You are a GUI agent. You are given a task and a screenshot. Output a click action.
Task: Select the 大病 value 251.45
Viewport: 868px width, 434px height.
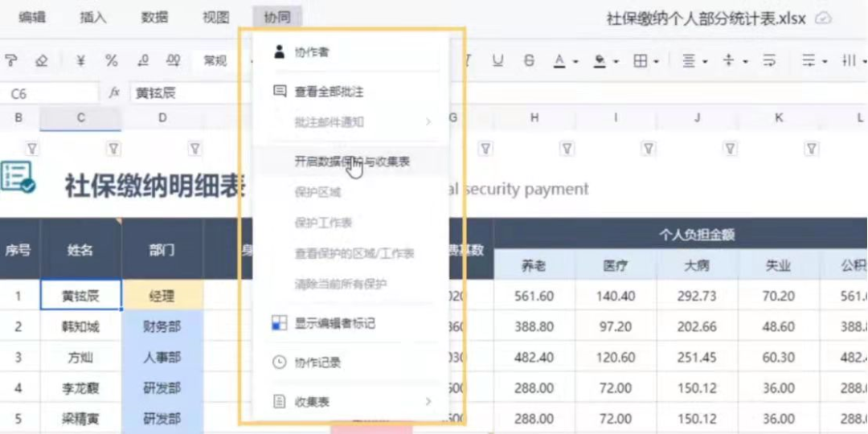point(697,357)
